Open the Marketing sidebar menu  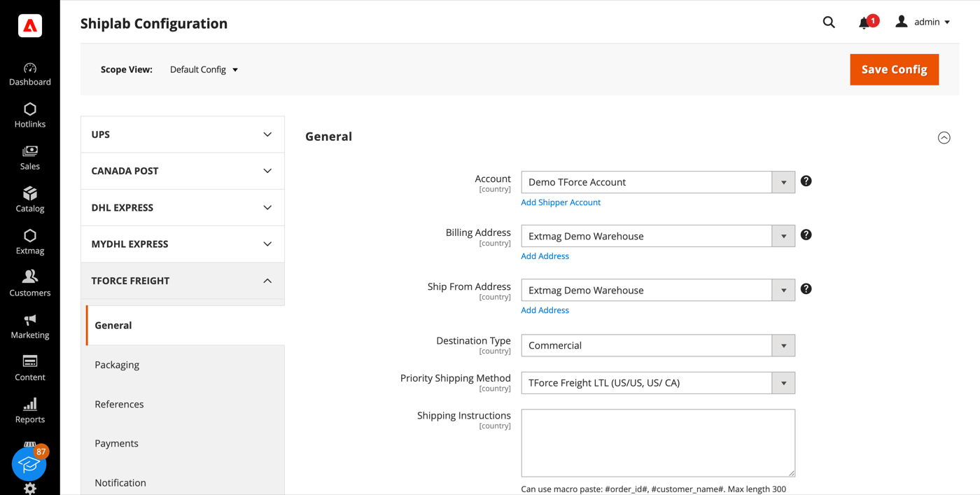pyautogui.click(x=30, y=326)
